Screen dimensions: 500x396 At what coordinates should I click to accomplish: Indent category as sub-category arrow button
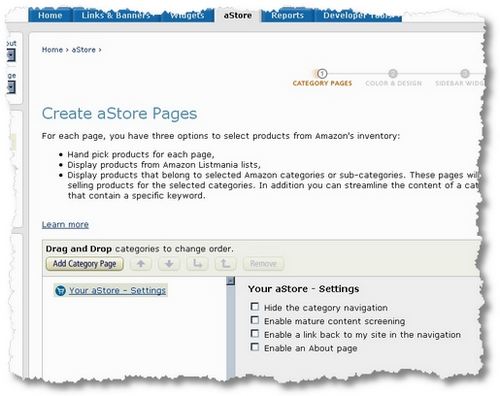pos(197,264)
